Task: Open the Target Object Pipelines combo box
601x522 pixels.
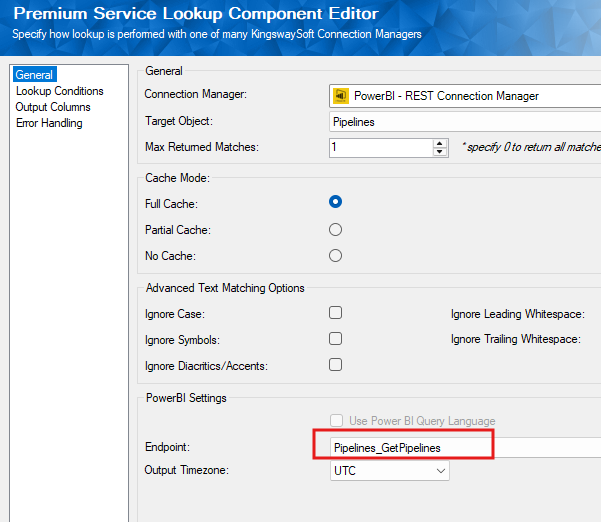Action: 465,122
